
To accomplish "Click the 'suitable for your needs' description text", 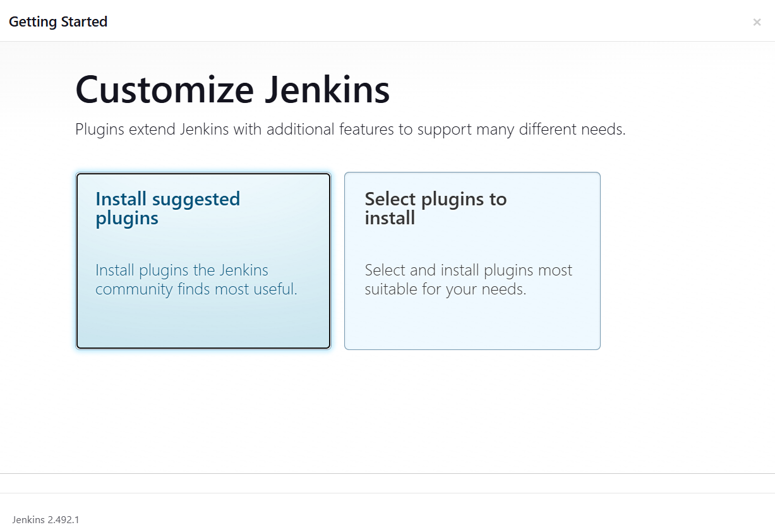I will point(445,289).
